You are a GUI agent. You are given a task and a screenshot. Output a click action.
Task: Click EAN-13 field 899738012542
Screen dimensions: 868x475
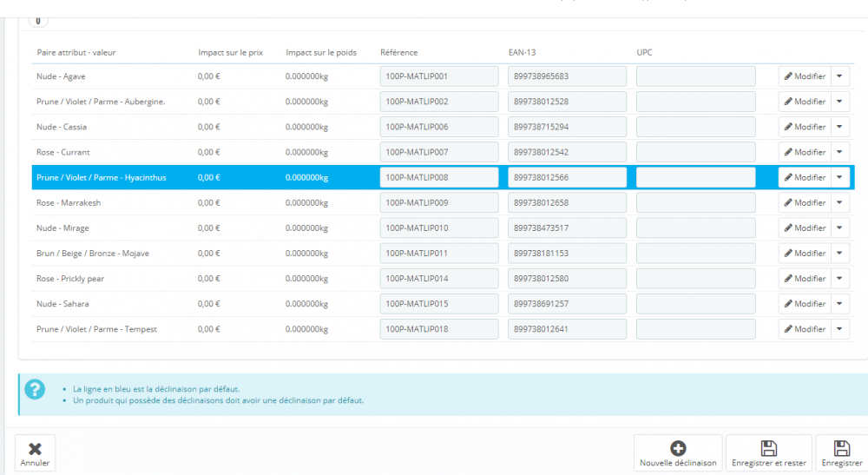tap(568, 152)
